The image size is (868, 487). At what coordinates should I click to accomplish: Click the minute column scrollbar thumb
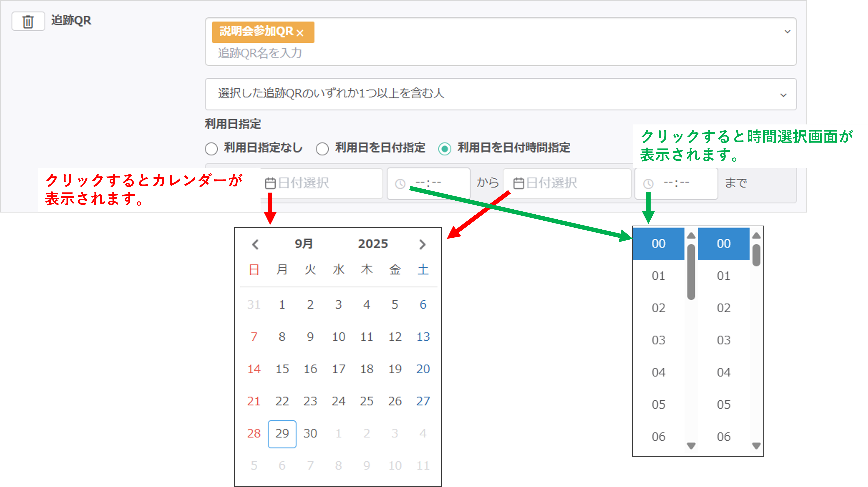[x=756, y=255]
